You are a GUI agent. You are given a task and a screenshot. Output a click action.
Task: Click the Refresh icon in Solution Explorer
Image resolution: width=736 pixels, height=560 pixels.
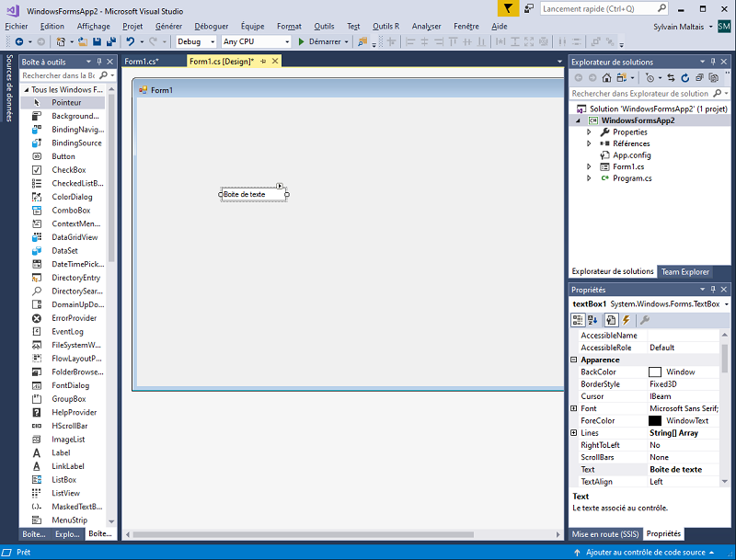(685, 78)
